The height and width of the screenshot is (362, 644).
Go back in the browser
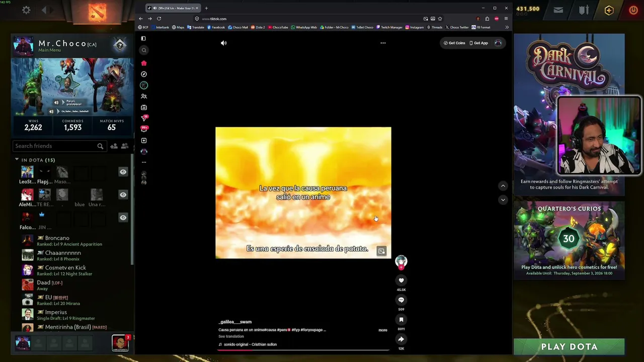pyautogui.click(x=141, y=19)
